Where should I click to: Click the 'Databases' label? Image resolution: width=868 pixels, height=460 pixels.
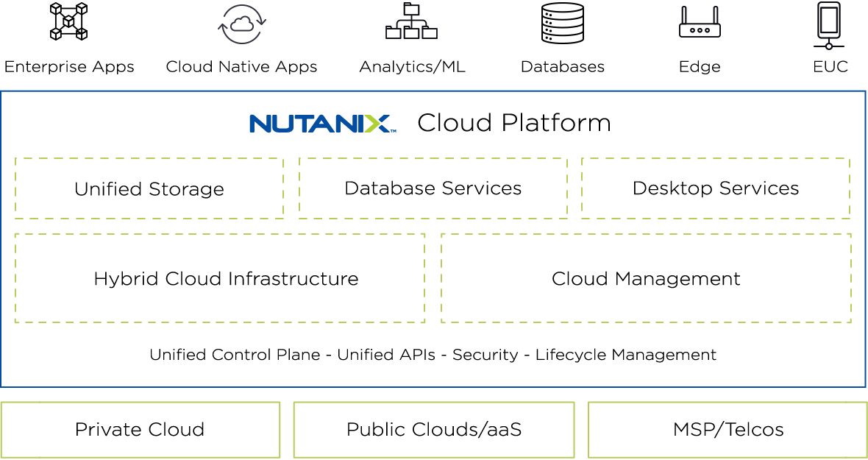coord(563,67)
